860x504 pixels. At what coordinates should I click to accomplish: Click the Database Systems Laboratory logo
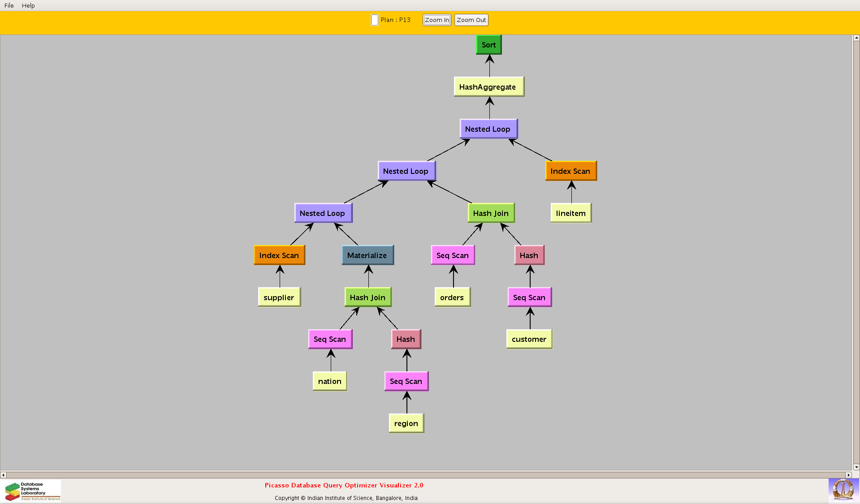point(32,491)
